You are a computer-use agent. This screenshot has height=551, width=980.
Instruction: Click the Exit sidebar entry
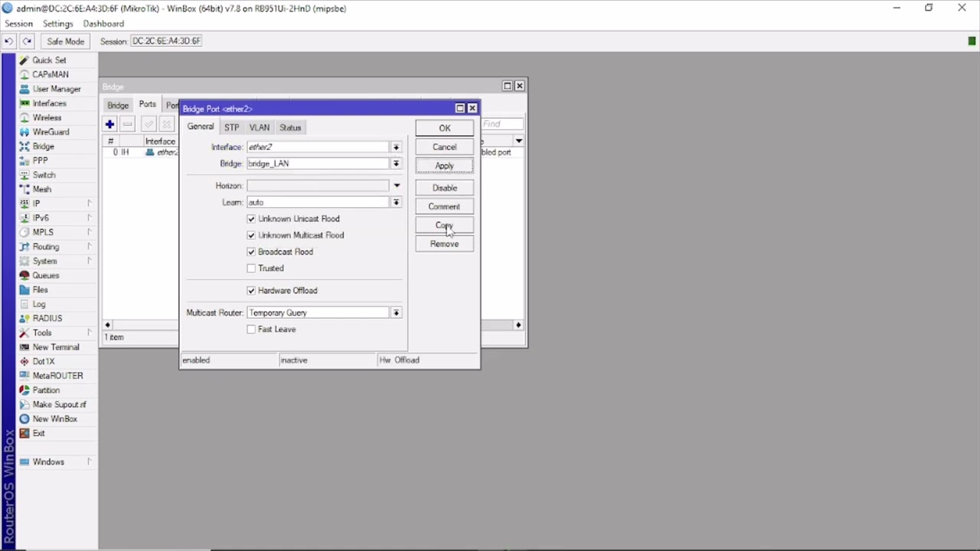click(x=38, y=433)
